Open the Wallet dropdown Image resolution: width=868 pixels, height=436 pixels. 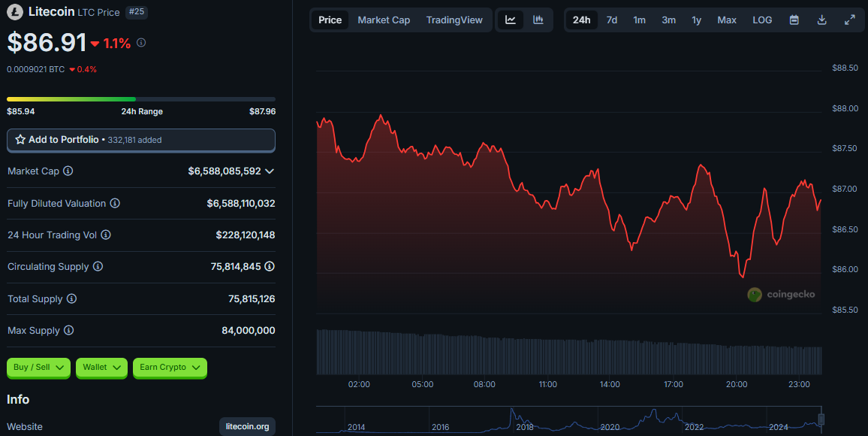102,368
